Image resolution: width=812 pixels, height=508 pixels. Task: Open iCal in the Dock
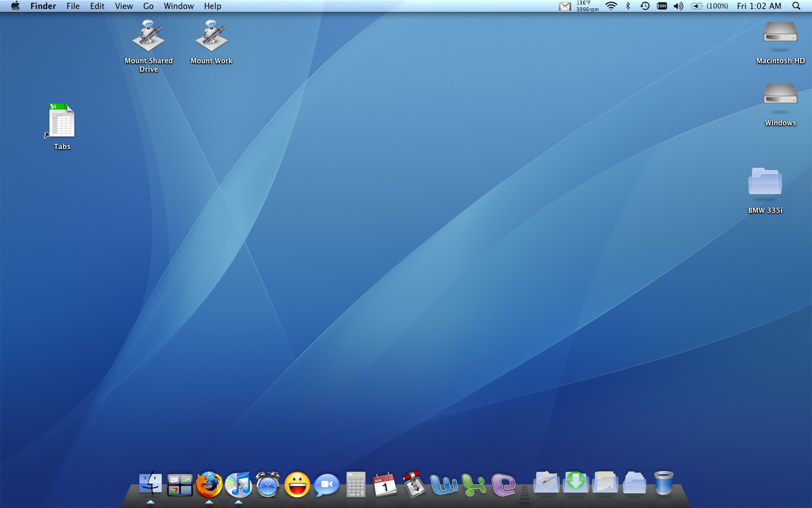[385, 484]
